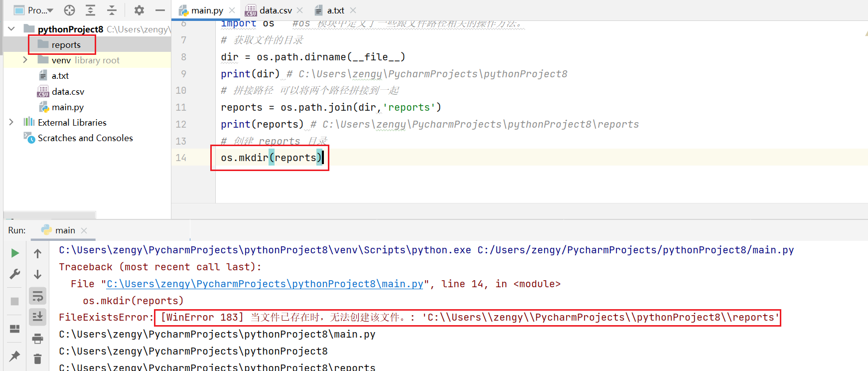The height and width of the screenshot is (371, 868).
Task: Click the Stop square icon in Run panel
Action: pyautogui.click(x=15, y=301)
